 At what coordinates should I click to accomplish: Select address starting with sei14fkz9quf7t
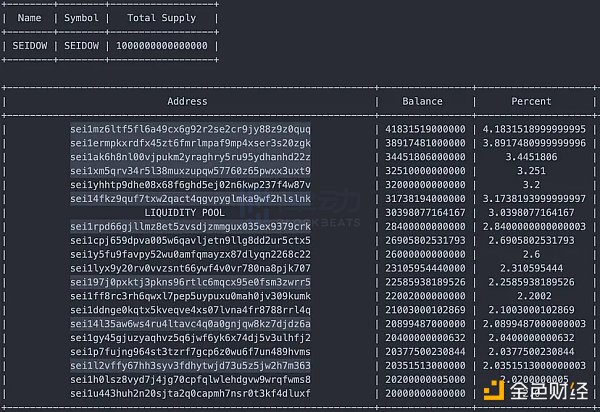tap(190, 199)
